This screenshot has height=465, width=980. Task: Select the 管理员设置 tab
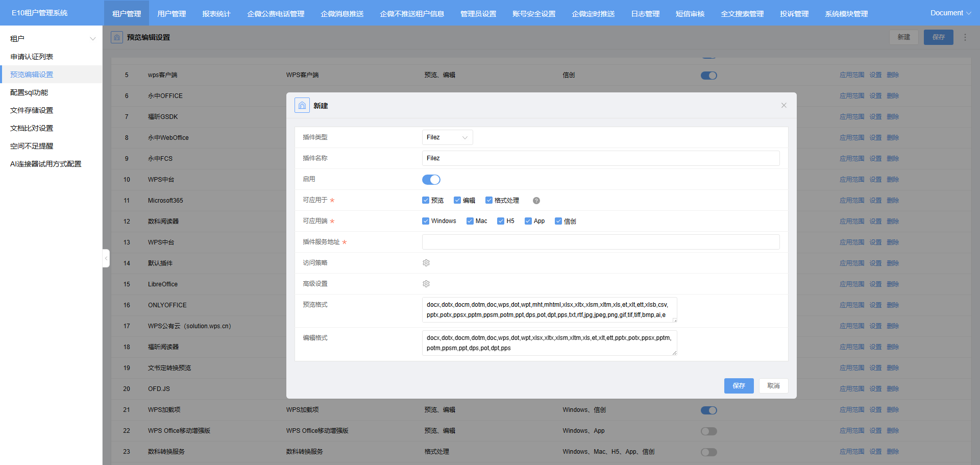pos(478,14)
